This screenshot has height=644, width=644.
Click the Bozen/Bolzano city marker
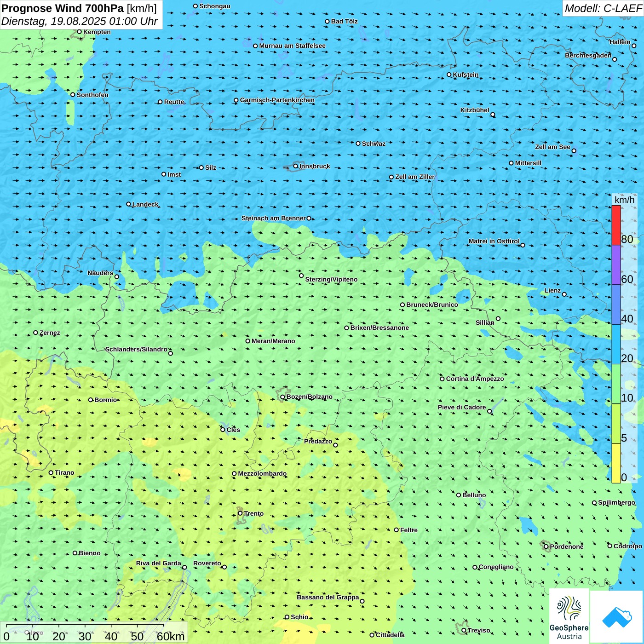[x=283, y=397]
